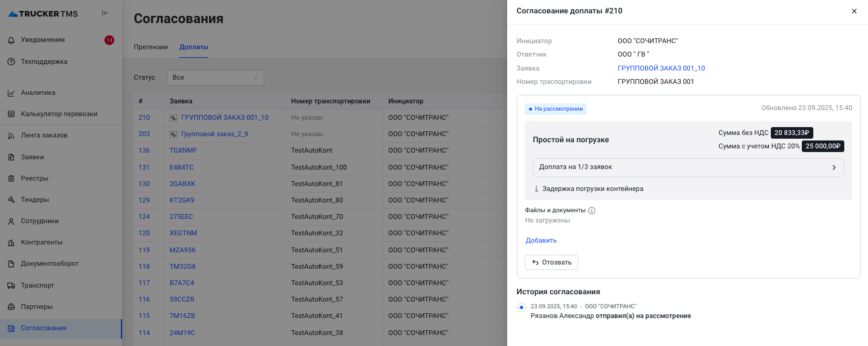
Task: Expand the Доплата на 1/3 заявок row
Action: click(x=688, y=167)
